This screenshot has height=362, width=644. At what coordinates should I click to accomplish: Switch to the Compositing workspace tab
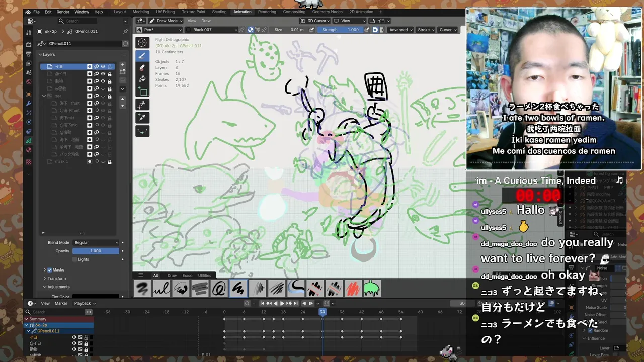294,12
